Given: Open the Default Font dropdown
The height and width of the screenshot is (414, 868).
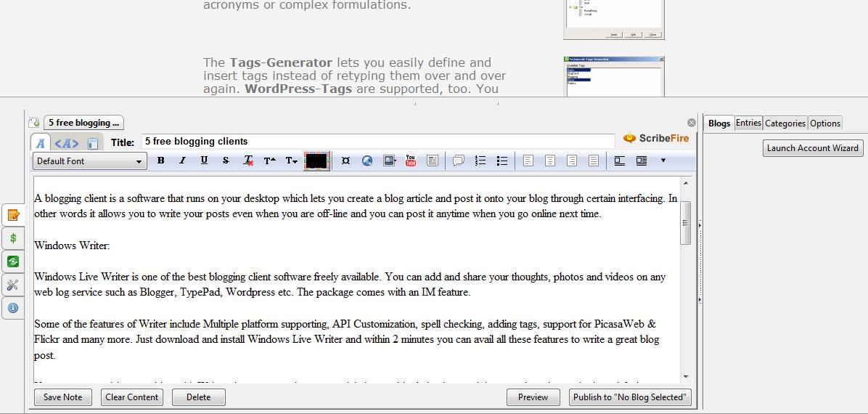Looking at the screenshot, I should tap(90, 161).
